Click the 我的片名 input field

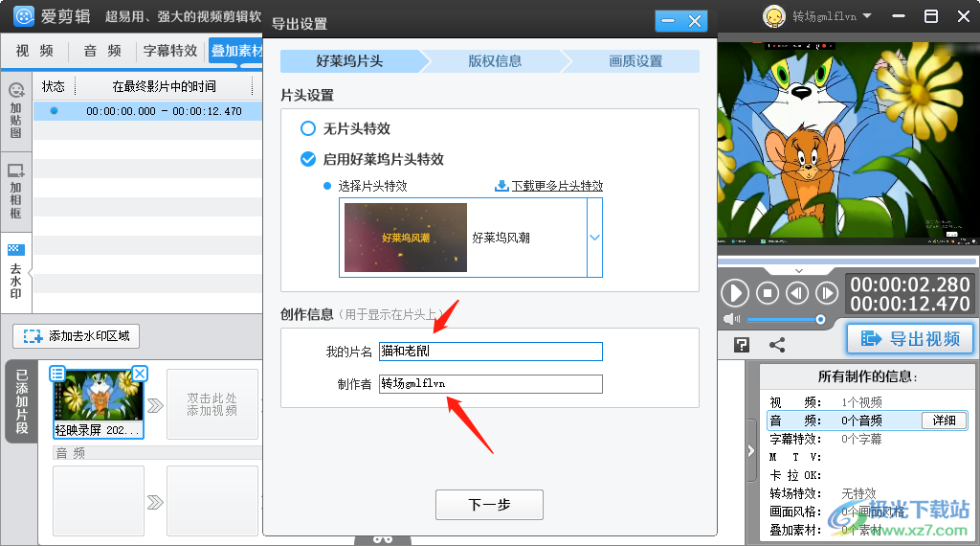pos(491,352)
